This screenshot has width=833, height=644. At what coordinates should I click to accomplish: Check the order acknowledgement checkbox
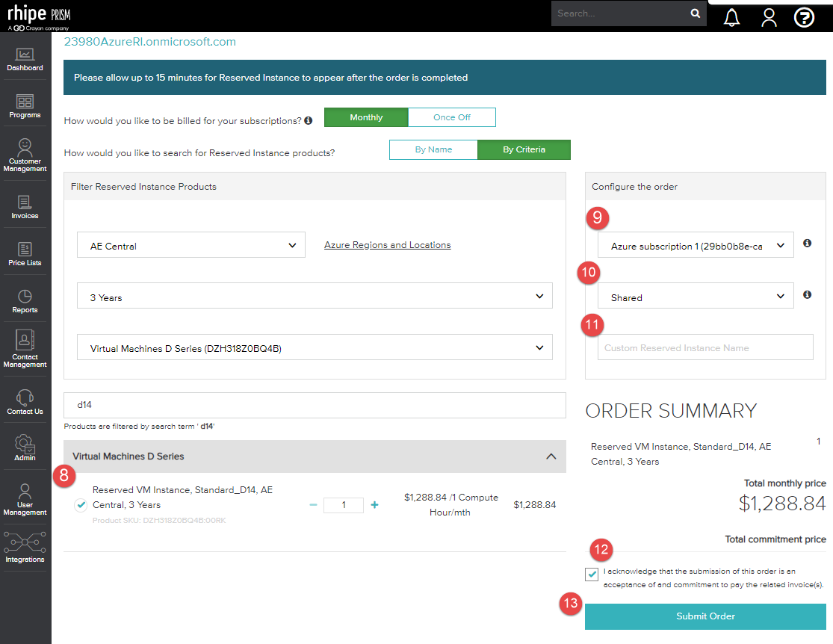coord(592,575)
